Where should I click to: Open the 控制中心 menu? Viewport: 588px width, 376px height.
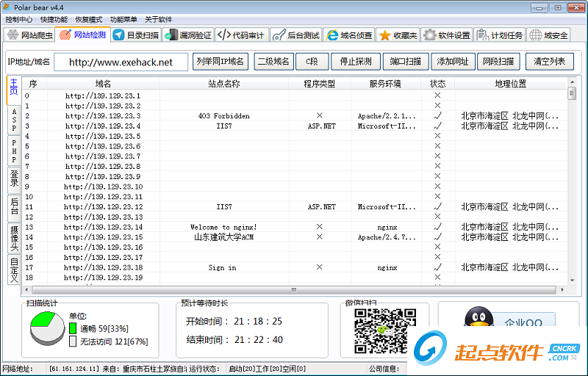click(19, 20)
